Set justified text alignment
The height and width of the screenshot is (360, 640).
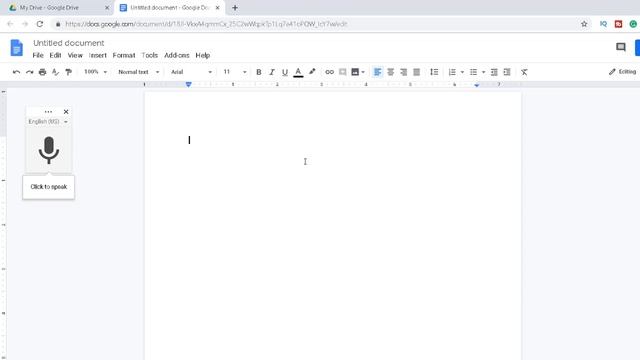click(417, 72)
